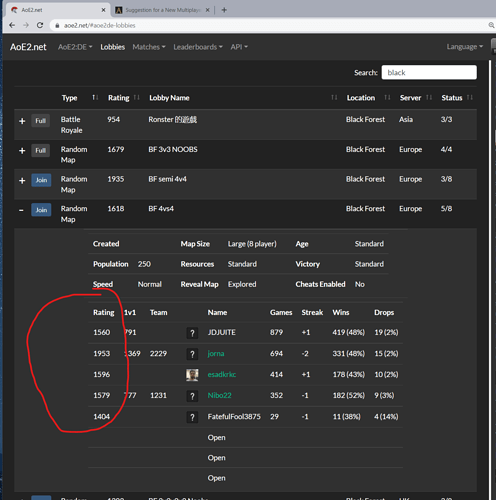Click the AoE2.net brand logo link

point(28,47)
